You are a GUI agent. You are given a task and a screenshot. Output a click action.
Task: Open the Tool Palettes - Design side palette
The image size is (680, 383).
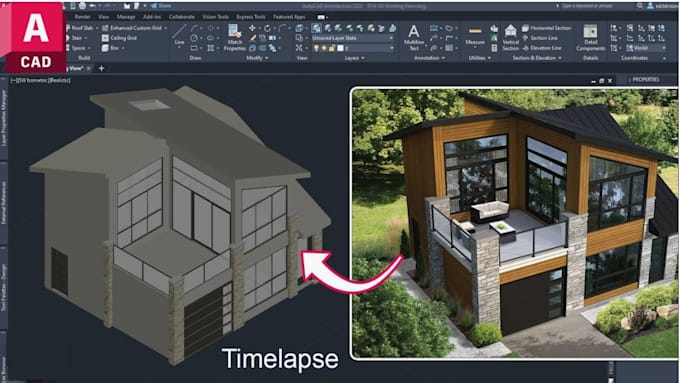(4, 288)
